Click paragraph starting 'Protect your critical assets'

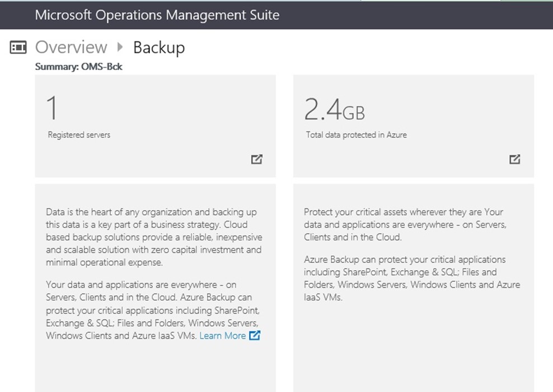pos(405,224)
